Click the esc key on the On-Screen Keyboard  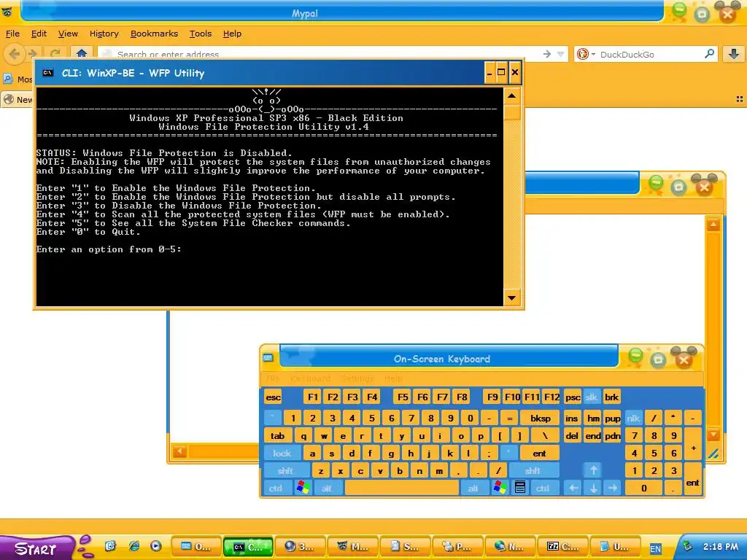coord(274,397)
